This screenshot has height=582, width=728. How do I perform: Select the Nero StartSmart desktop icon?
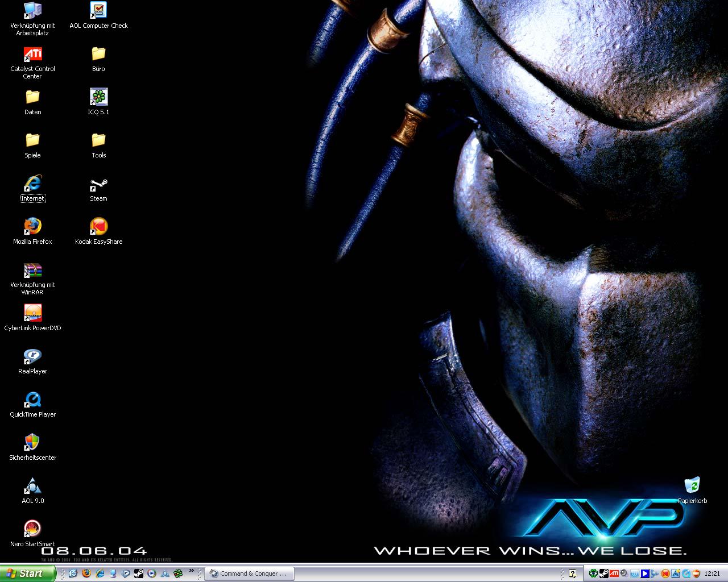coord(32,530)
